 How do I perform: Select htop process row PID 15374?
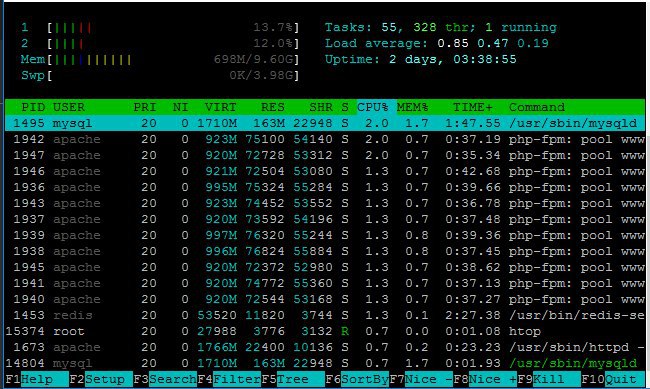(x=325, y=331)
